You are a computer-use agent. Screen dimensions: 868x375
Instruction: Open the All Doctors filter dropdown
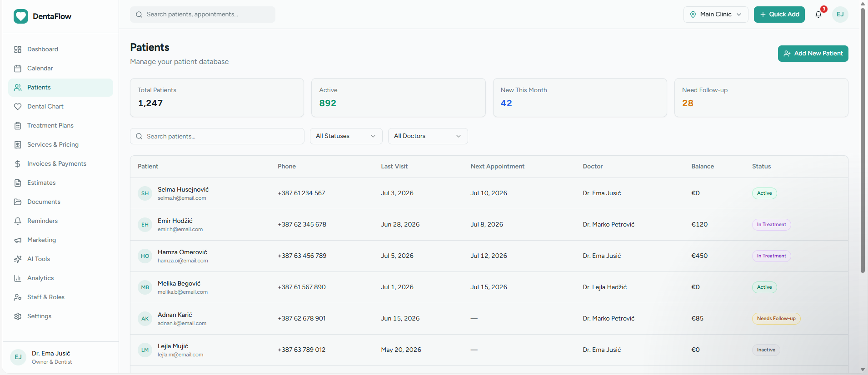(428, 136)
